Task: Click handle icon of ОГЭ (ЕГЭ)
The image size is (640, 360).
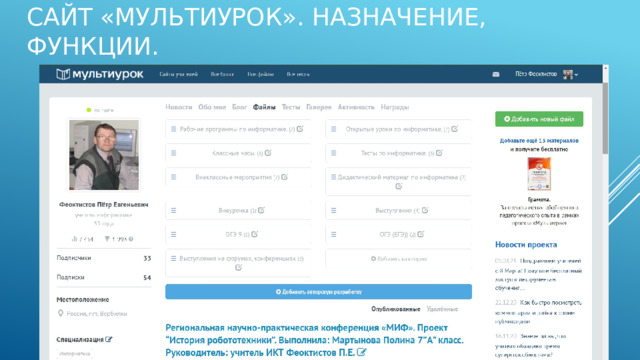Action: [333, 235]
